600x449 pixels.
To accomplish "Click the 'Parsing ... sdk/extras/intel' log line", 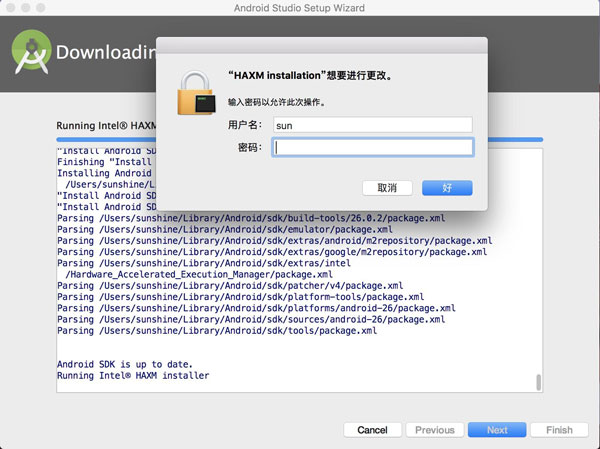I will 204,263.
